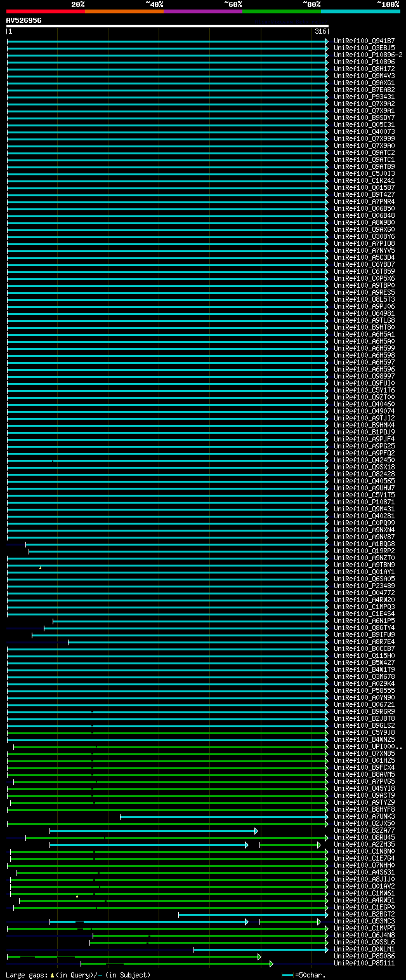Select label UniRef100_A9RES5
The width and height of the screenshot is (406, 980).
click(364, 292)
